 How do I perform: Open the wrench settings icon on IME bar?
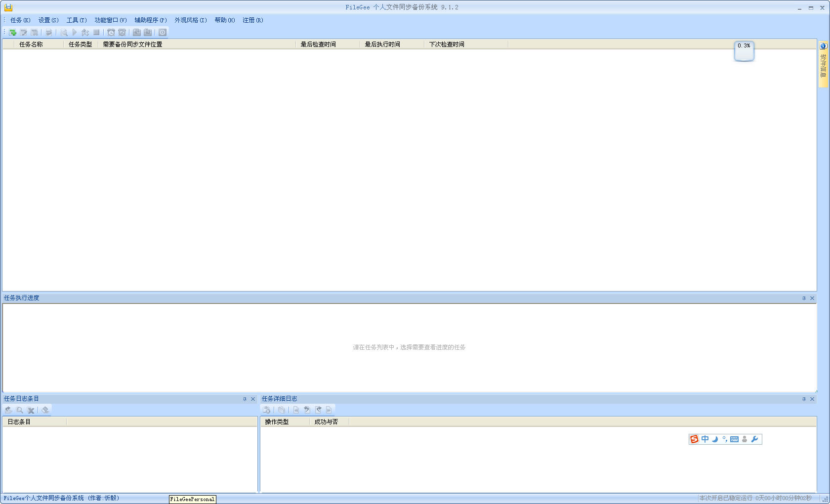pos(754,439)
